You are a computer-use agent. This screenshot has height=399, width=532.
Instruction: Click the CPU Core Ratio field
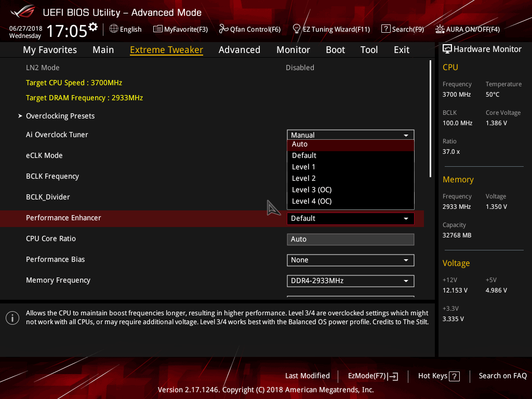(351, 239)
